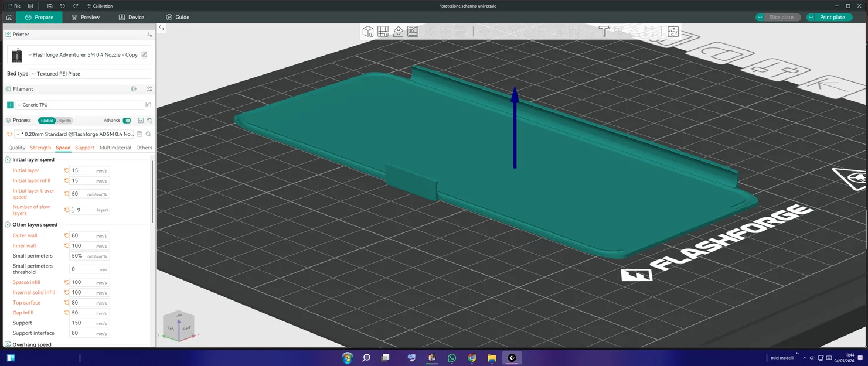This screenshot has height=366, width=868.
Task: Reset the Gap infill speed value
Action: 67,313
